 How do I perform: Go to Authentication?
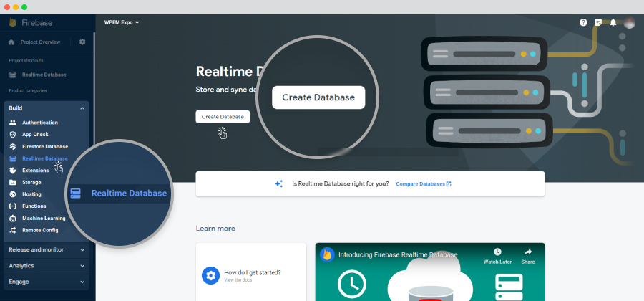pos(40,123)
